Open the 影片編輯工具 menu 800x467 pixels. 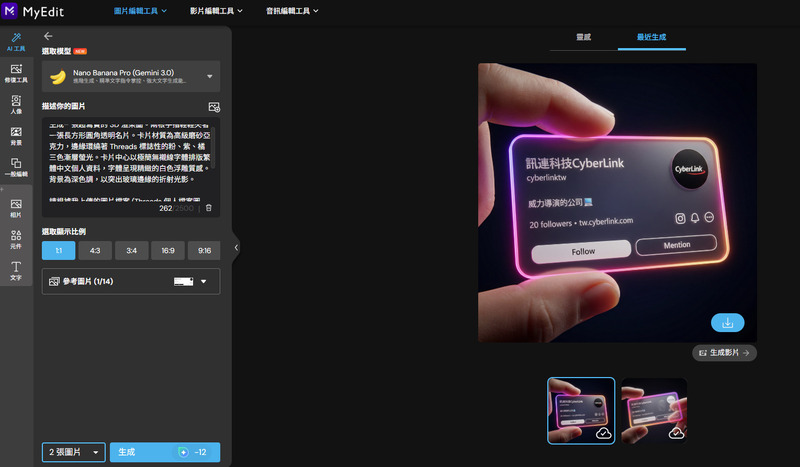pyautogui.click(x=216, y=11)
